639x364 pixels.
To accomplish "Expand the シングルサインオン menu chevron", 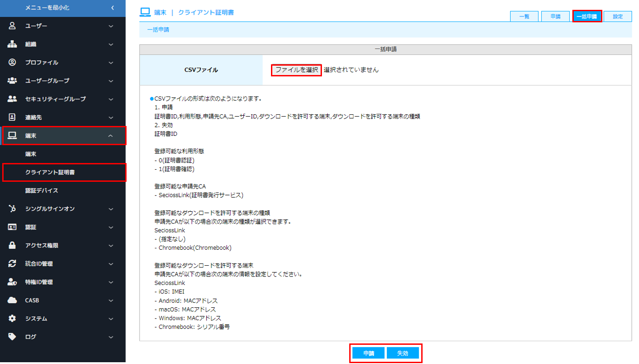I will click(111, 209).
